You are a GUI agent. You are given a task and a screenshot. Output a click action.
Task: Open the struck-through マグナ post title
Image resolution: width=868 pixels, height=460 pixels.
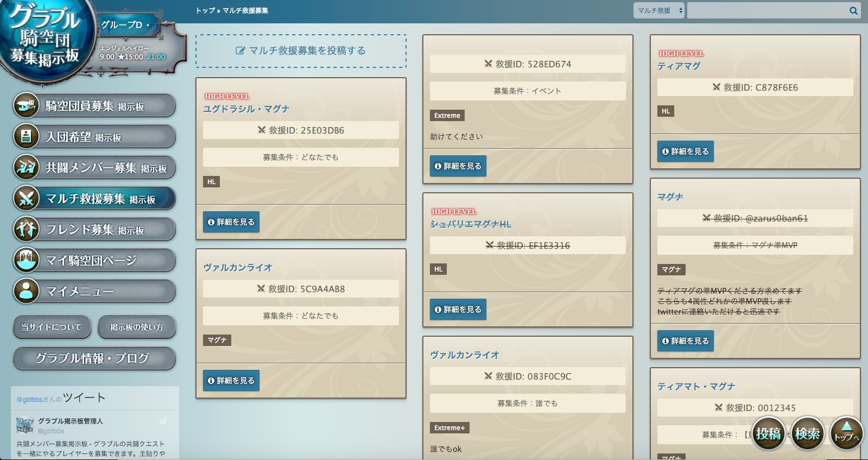(x=670, y=197)
